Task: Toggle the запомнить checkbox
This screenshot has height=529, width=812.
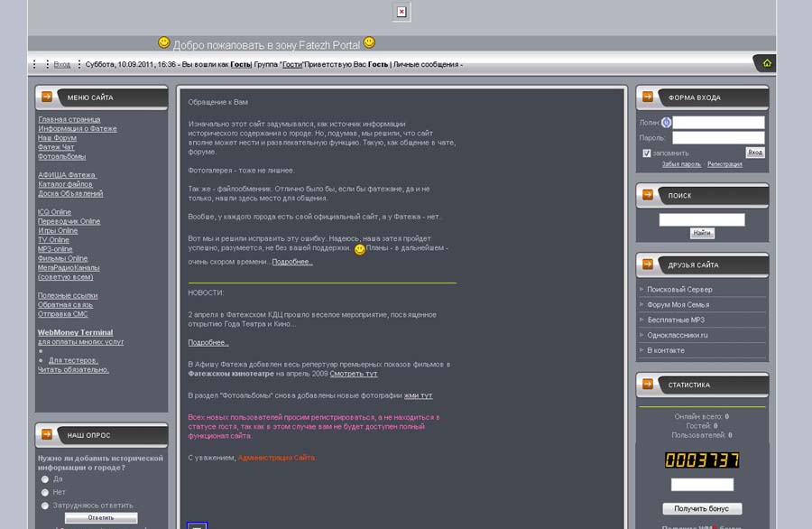Action: click(646, 153)
